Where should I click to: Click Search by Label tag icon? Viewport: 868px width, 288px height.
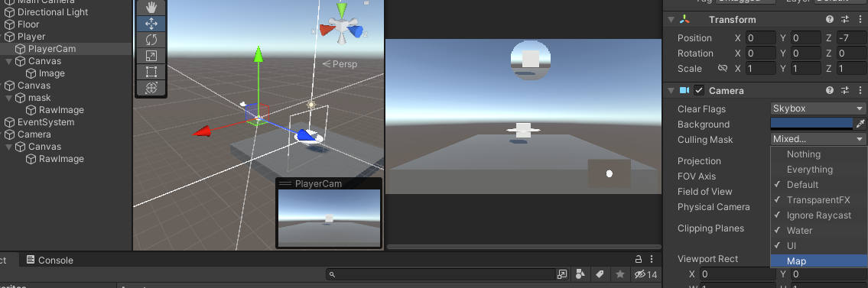[x=600, y=274]
